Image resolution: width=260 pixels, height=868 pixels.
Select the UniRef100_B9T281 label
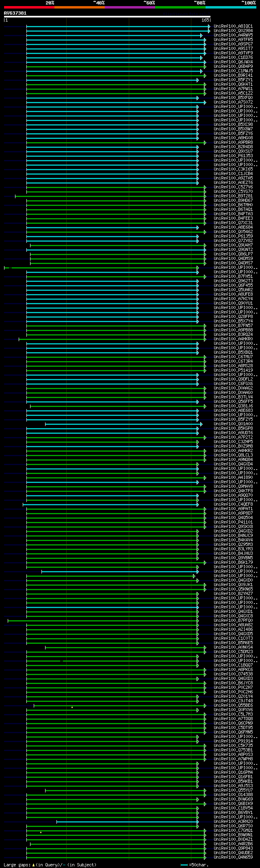click(x=233, y=196)
